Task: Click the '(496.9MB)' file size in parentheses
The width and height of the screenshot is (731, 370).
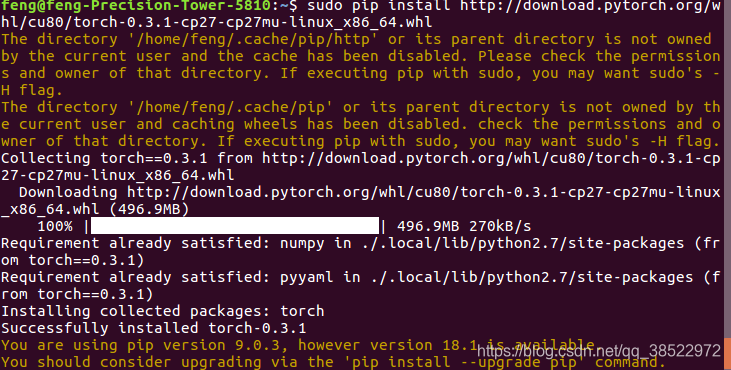Action: pyautogui.click(x=149, y=209)
